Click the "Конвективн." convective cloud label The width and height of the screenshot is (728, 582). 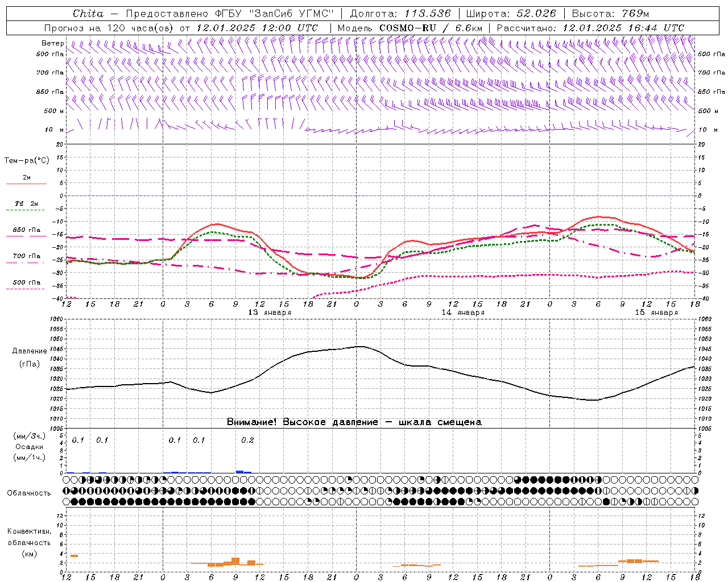click(x=29, y=531)
